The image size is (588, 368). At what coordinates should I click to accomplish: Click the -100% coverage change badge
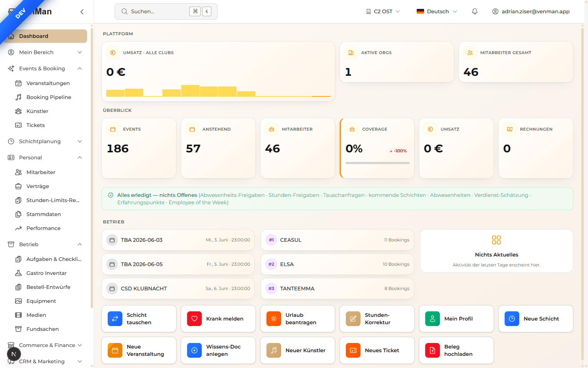(398, 151)
